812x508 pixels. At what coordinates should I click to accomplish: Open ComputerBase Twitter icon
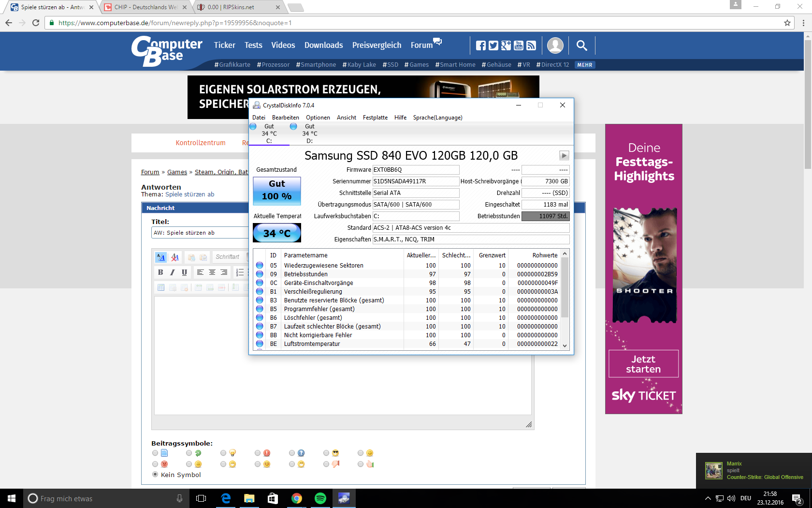click(x=493, y=45)
